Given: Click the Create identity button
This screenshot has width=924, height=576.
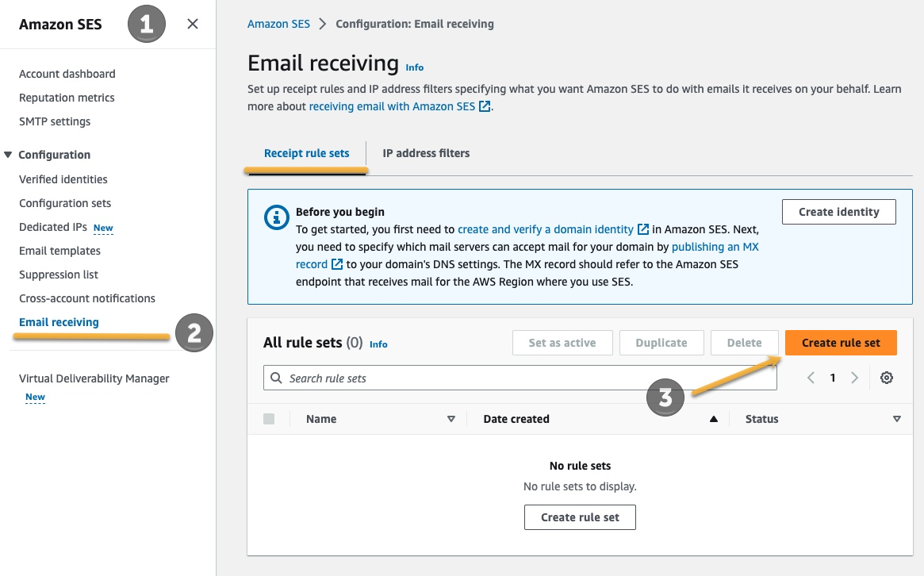Looking at the screenshot, I should [838, 212].
